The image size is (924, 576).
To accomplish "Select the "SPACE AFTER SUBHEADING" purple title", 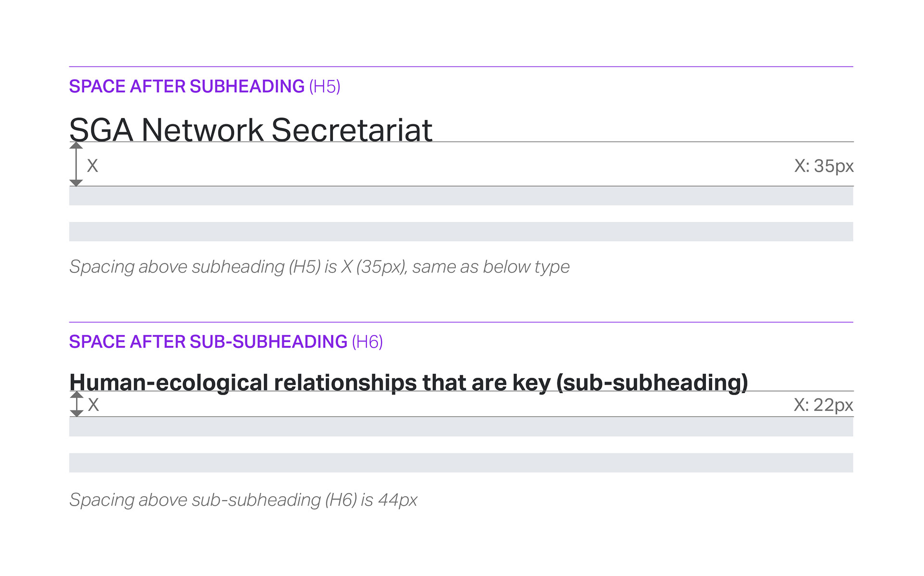I will 187,87.
